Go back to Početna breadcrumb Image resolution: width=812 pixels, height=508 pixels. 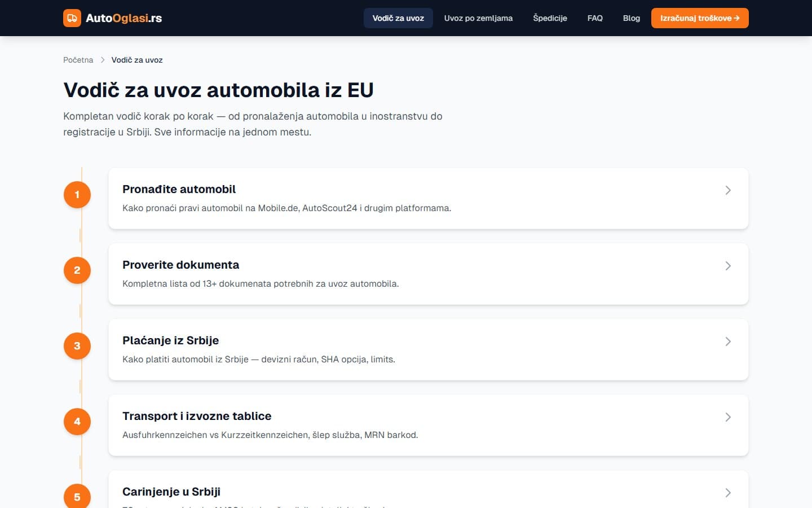pyautogui.click(x=78, y=60)
